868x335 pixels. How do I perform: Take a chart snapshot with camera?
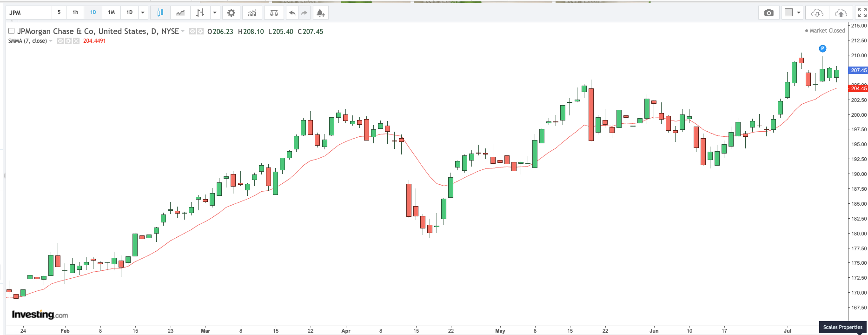[x=769, y=13]
